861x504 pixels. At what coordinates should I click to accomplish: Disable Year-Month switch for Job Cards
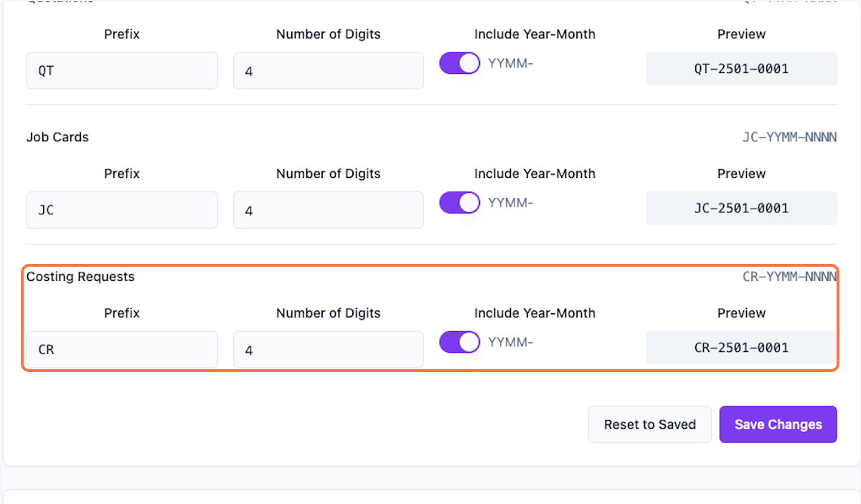[459, 203]
